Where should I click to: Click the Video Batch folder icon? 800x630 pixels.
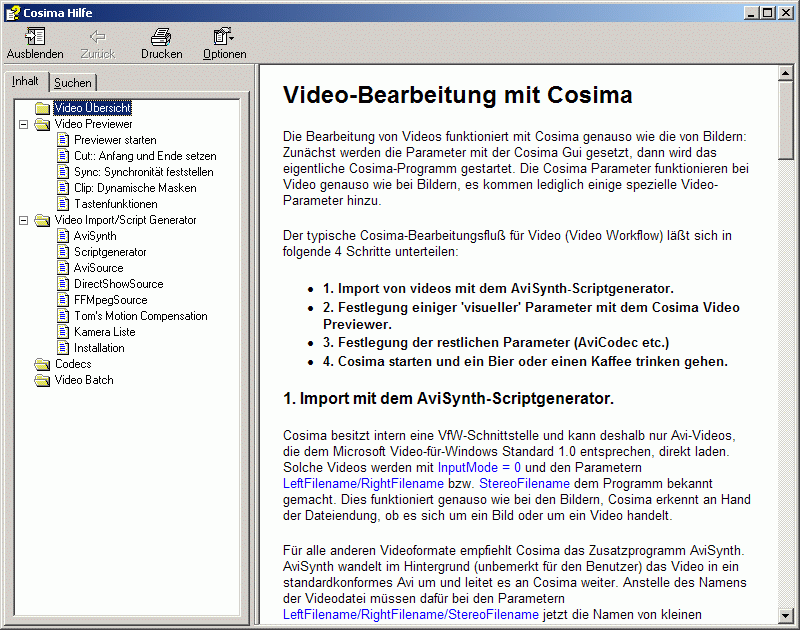click(41, 380)
